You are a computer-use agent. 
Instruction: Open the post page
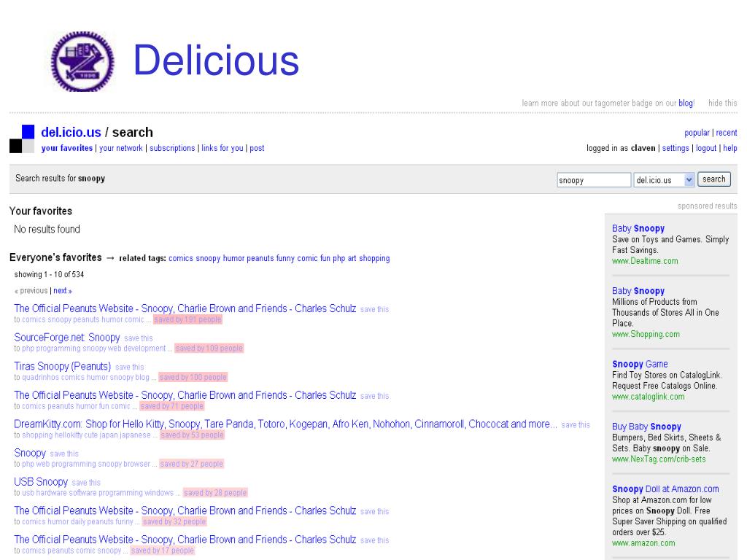pos(257,148)
